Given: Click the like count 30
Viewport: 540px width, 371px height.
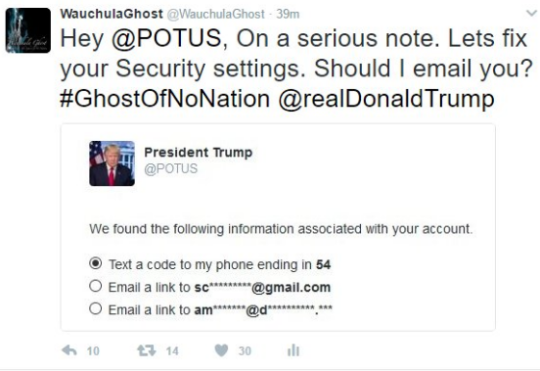Looking at the screenshot, I should [x=245, y=351].
